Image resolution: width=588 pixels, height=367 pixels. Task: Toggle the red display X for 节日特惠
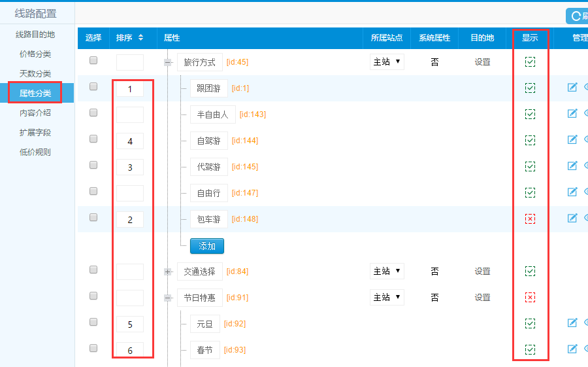(x=530, y=298)
